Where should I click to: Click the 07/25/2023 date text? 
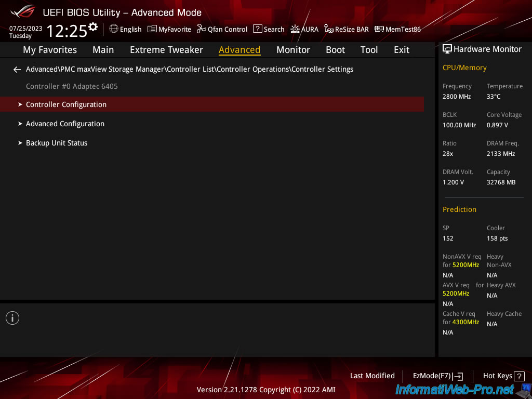click(26, 29)
